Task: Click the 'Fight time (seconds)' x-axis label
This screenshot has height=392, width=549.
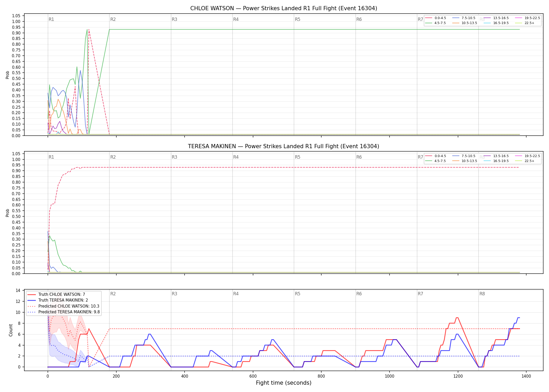Action: coord(284,383)
